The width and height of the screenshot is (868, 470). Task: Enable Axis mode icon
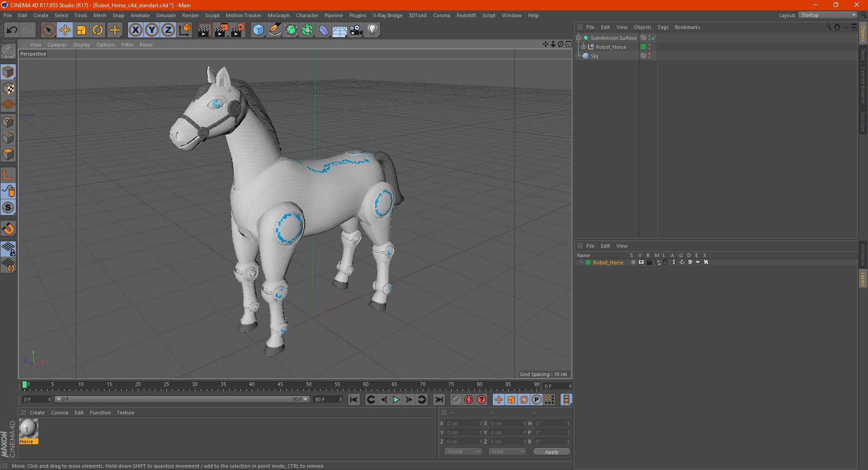8,175
